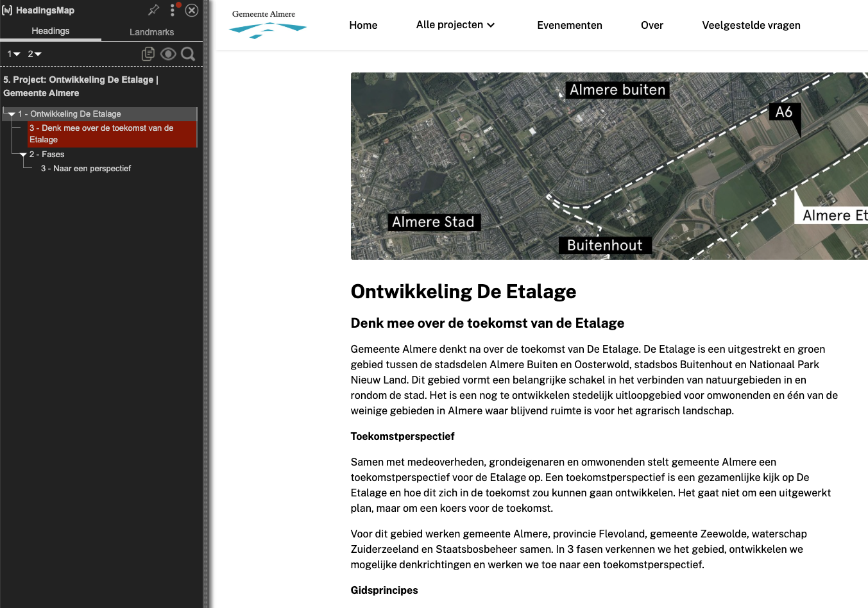Open the Evenementen page

(570, 25)
